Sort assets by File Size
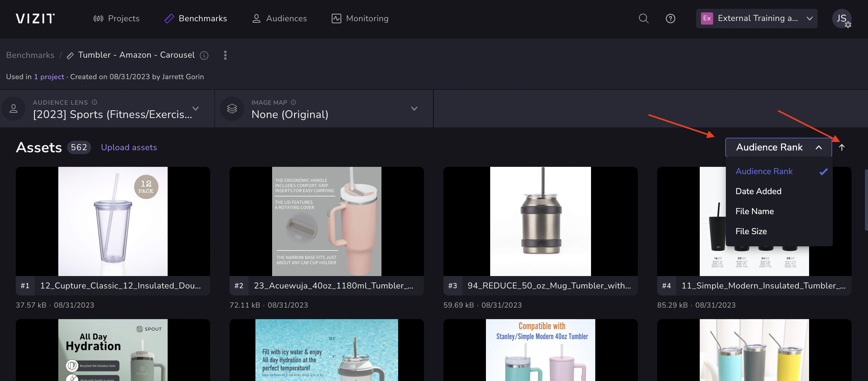The width and height of the screenshot is (868, 381). (751, 231)
